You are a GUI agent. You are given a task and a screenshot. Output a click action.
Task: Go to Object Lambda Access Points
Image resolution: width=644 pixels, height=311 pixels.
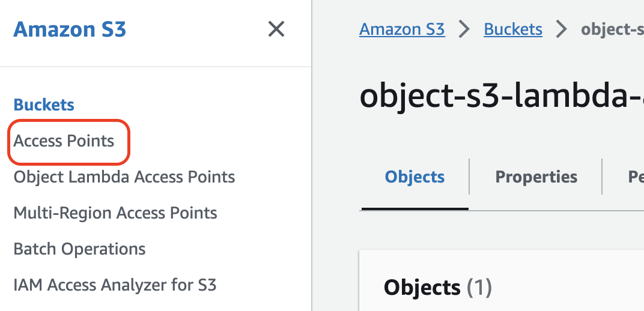[x=124, y=177]
